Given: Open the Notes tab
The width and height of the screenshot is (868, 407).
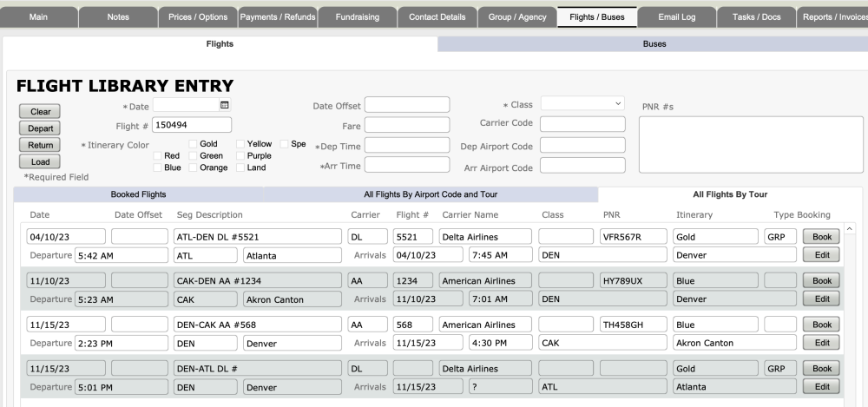Looking at the screenshot, I should [118, 17].
